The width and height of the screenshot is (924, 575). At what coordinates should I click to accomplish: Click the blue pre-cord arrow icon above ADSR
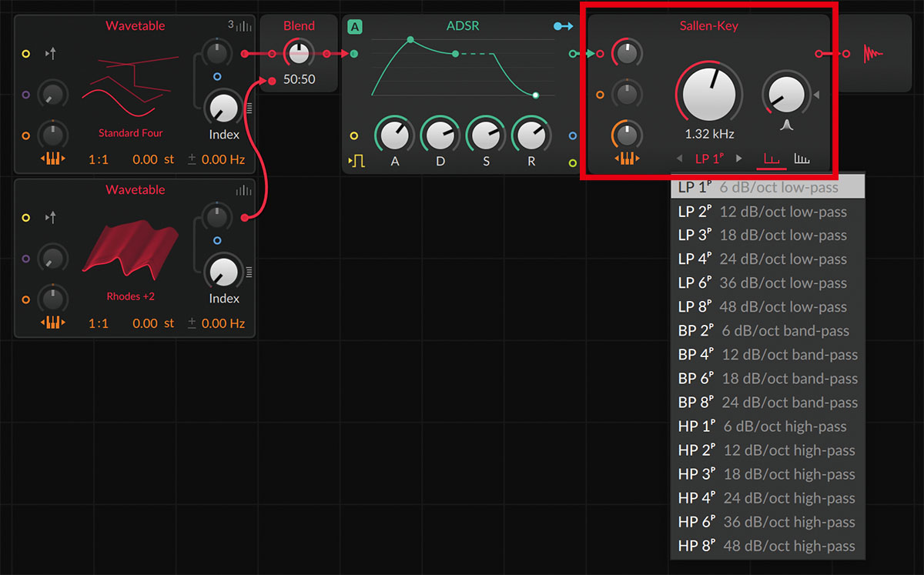(x=564, y=26)
